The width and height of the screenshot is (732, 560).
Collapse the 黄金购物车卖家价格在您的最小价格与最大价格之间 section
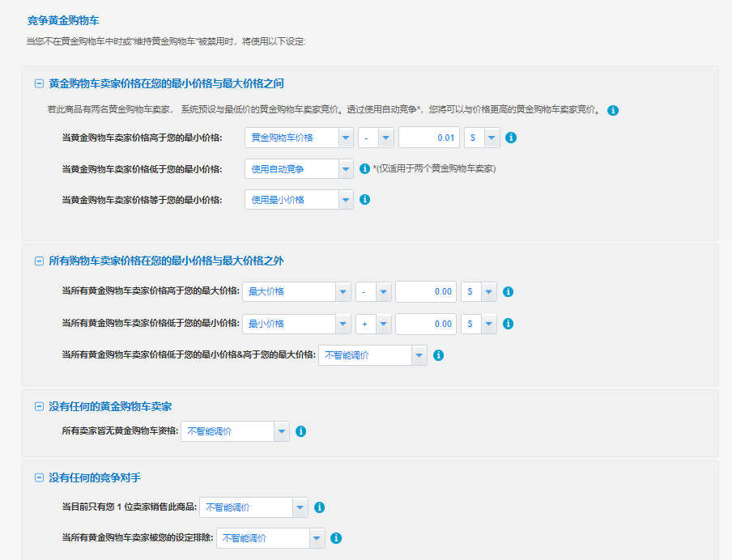pos(39,83)
